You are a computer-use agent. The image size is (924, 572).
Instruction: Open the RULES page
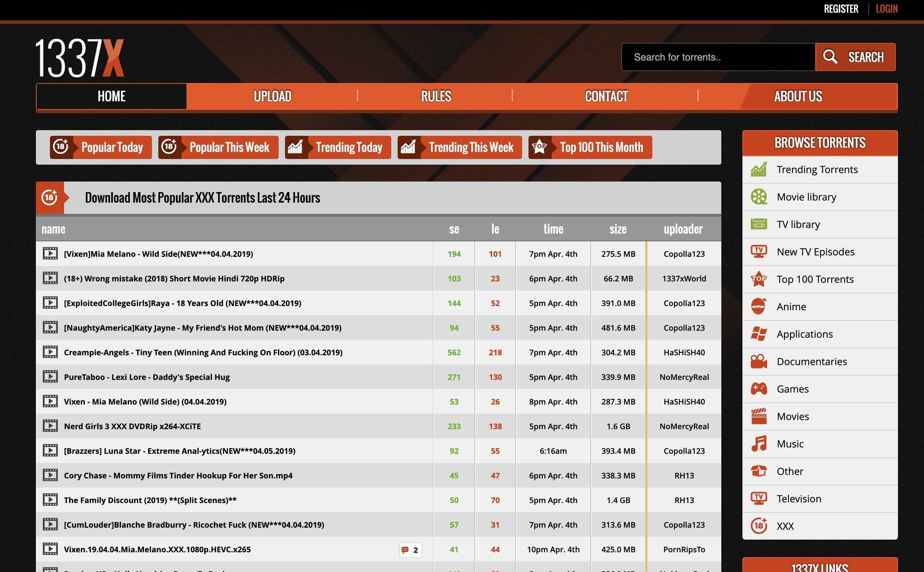436,96
